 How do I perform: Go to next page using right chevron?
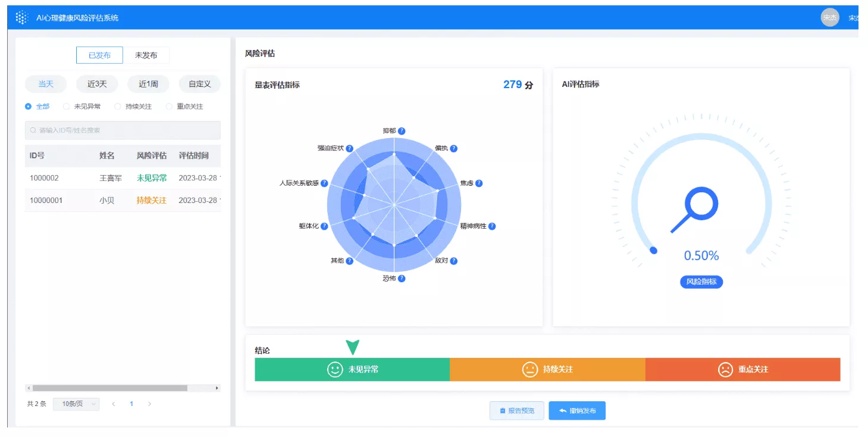click(x=149, y=404)
